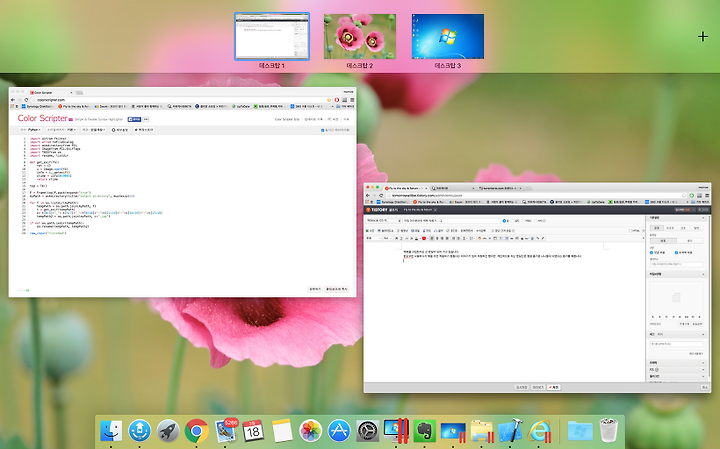The image size is (720, 449).
Task: Click detailed settings gear button
Action: [x=120, y=130]
